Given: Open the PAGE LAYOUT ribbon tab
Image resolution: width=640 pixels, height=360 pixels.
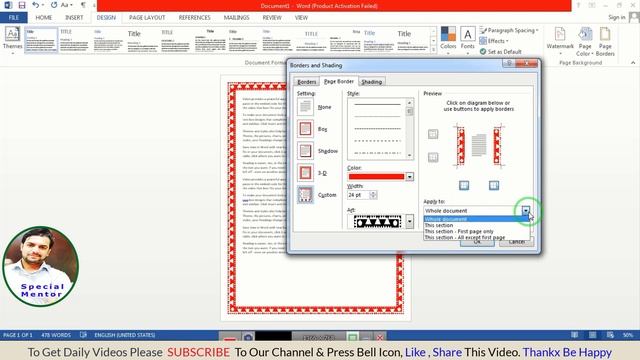Looking at the screenshot, I should pyautogui.click(x=147, y=18).
